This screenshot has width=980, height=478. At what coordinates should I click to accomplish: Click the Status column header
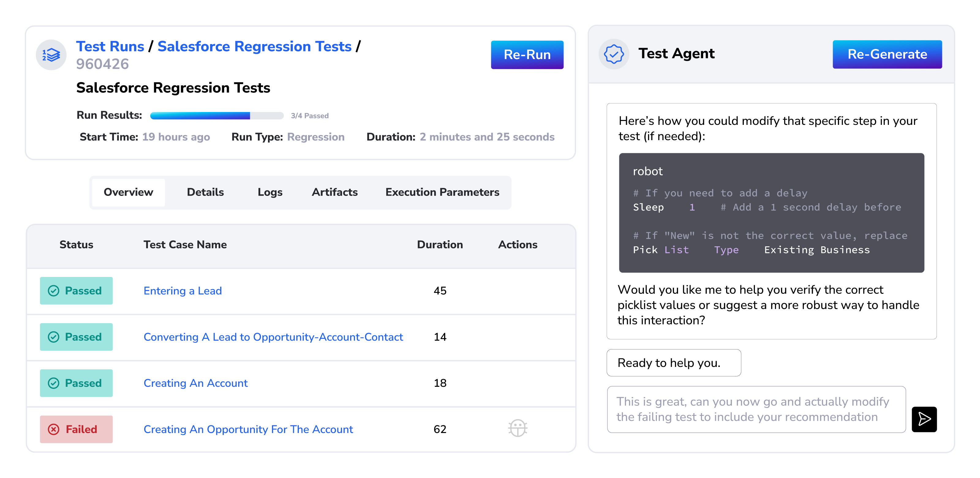(x=76, y=245)
